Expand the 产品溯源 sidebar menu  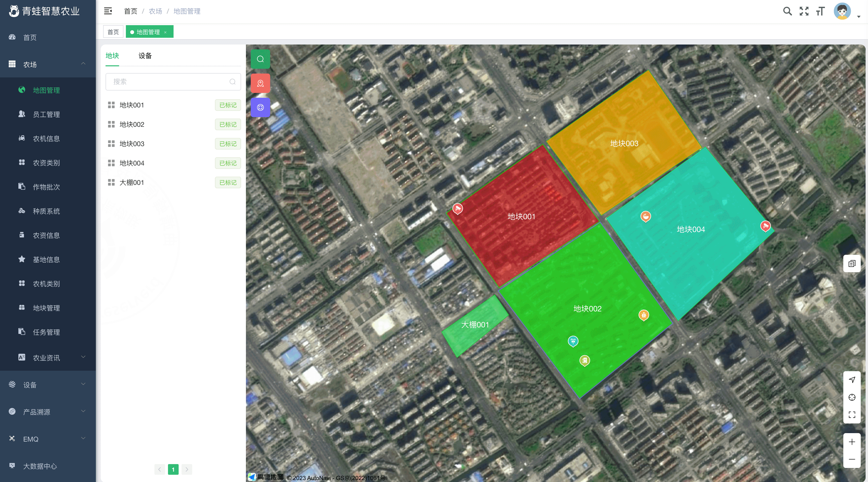coord(48,412)
